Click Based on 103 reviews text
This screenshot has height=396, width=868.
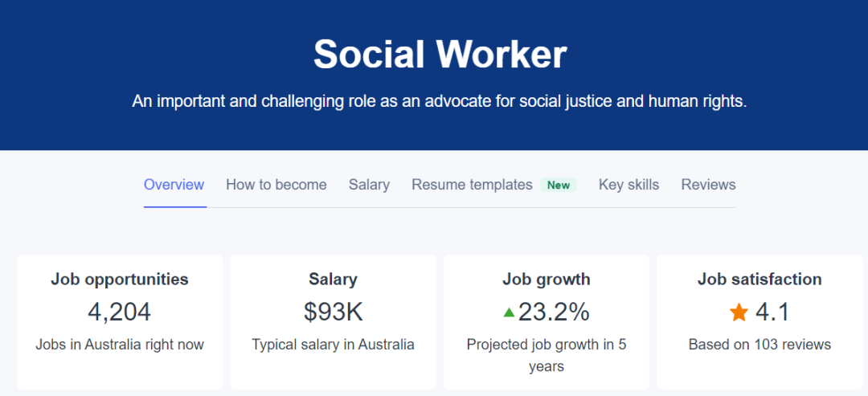coord(760,345)
